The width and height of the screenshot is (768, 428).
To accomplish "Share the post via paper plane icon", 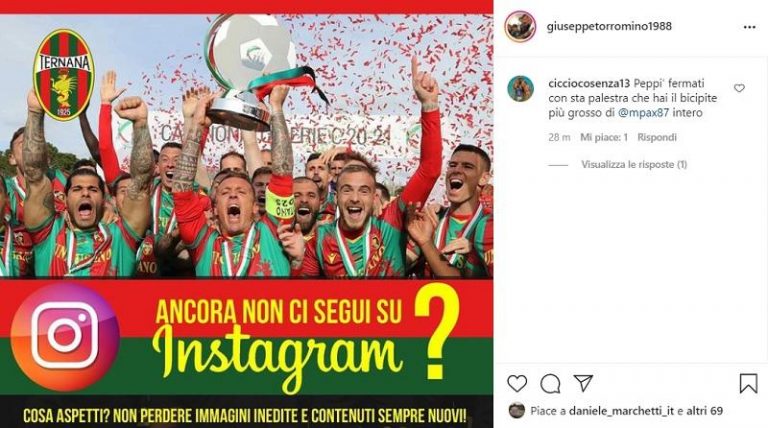I will point(583,383).
